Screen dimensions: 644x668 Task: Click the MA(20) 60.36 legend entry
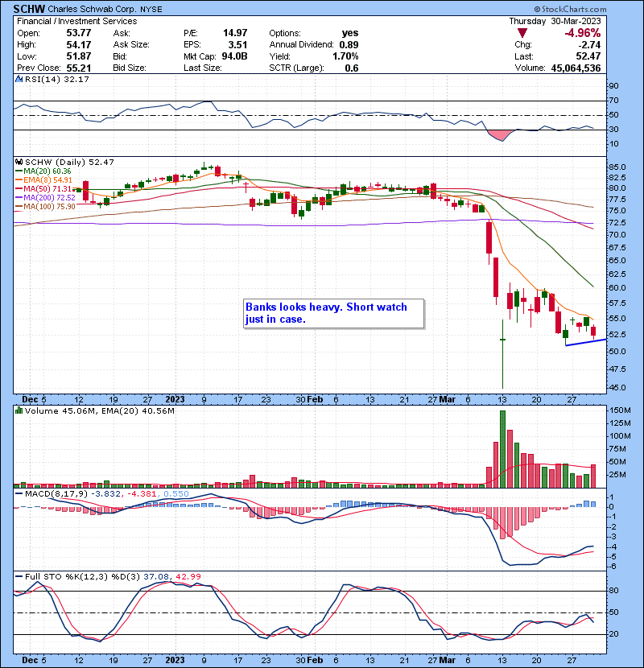click(x=43, y=171)
